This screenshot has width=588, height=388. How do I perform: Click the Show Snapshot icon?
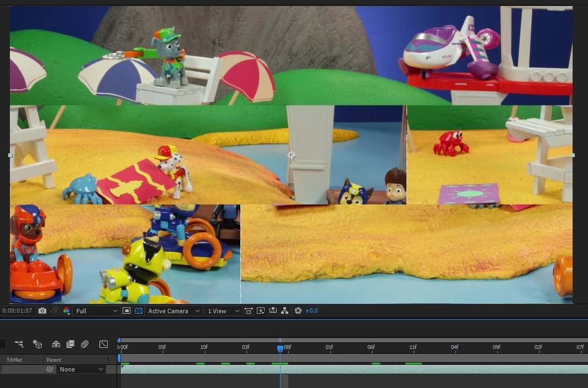point(54,311)
